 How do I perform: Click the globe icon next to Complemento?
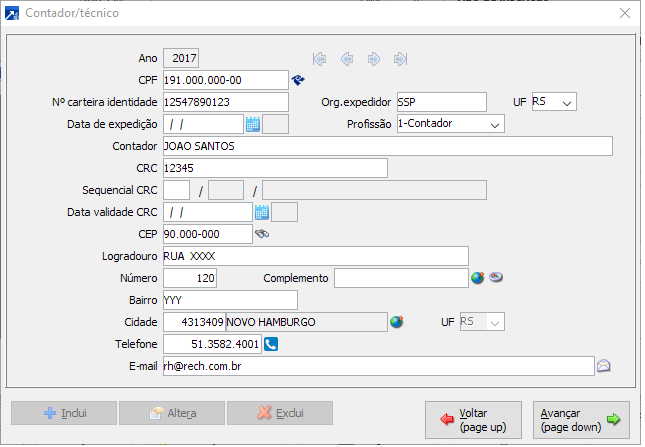coord(478,278)
